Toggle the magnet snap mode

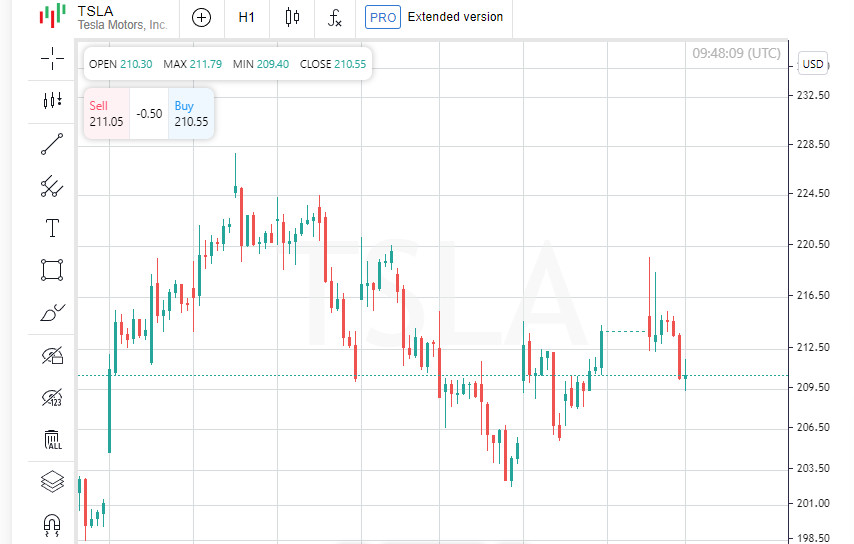click(52, 525)
